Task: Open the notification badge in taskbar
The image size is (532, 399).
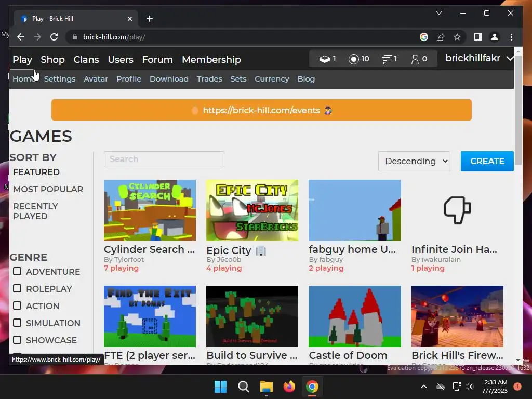Action: [x=517, y=386]
